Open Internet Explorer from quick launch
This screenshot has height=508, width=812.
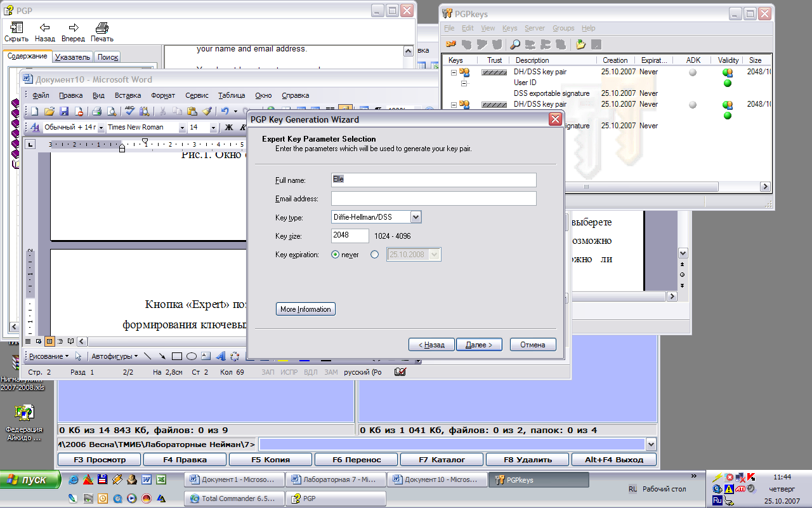[74, 479]
